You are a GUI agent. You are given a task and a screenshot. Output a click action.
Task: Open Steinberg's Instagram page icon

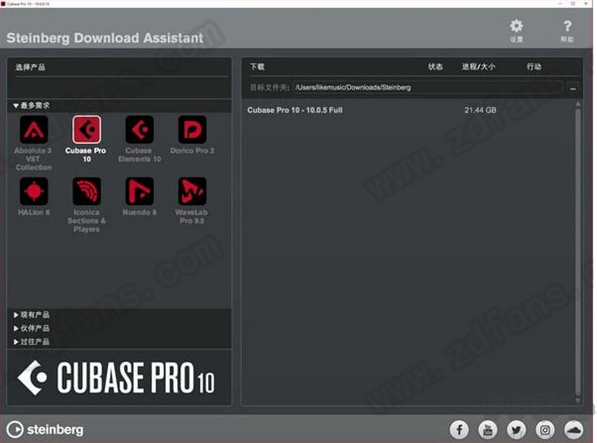coord(545,430)
